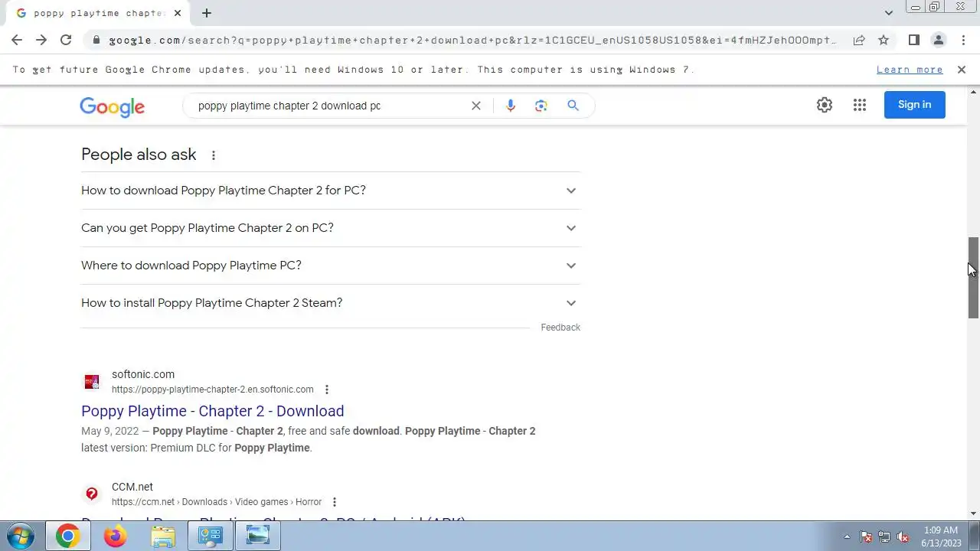Open the Chrome three-dot menu
Screen dimensions: 980x551
click(x=963, y=40)
